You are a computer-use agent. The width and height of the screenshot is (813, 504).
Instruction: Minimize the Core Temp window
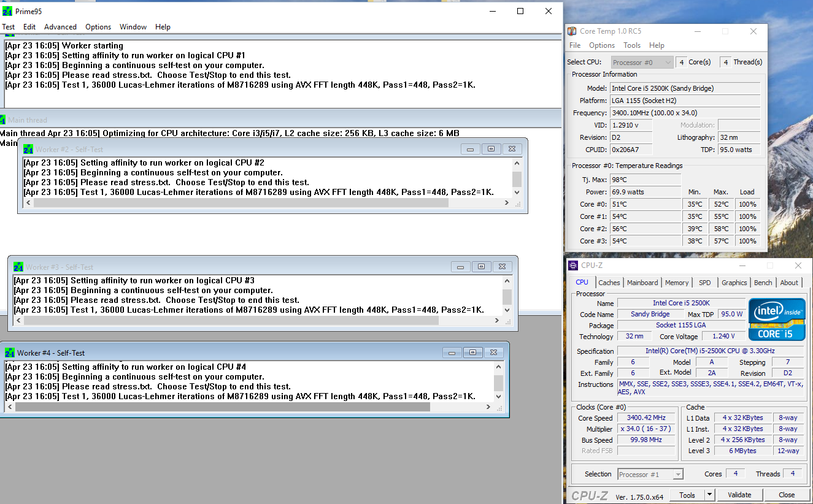click(697, 31)
